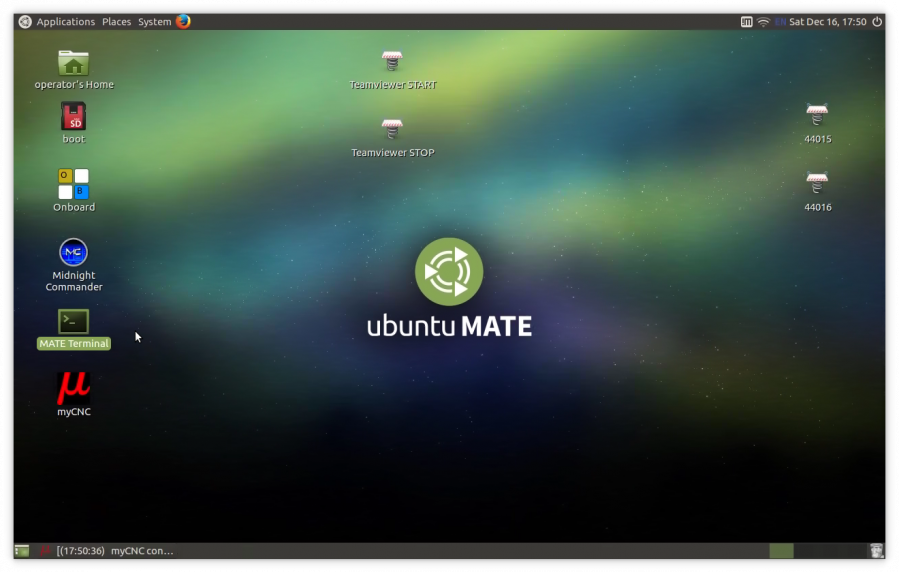The image size is (899, 572).
Task: Click the Teamviewer STOP launcher
Action: 392,130
